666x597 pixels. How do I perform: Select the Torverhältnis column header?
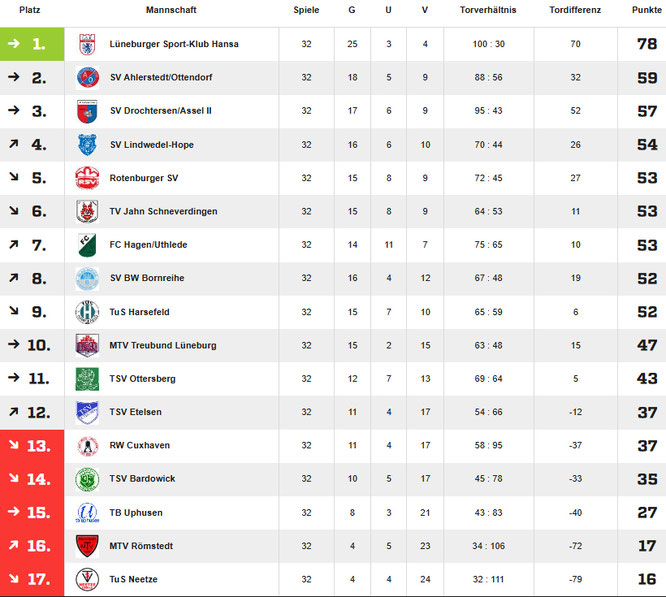coord(488,10)
